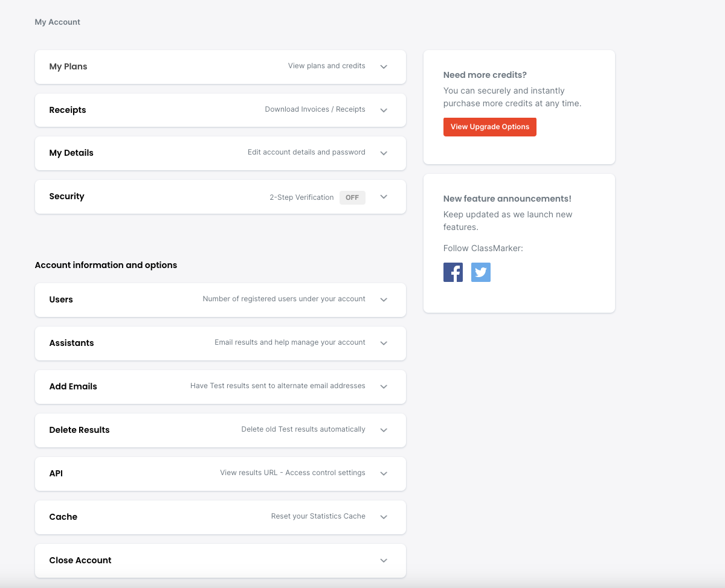Expand My Details chevron arrow
Viewport: 725px width, 588px height.
click(384, 153)
